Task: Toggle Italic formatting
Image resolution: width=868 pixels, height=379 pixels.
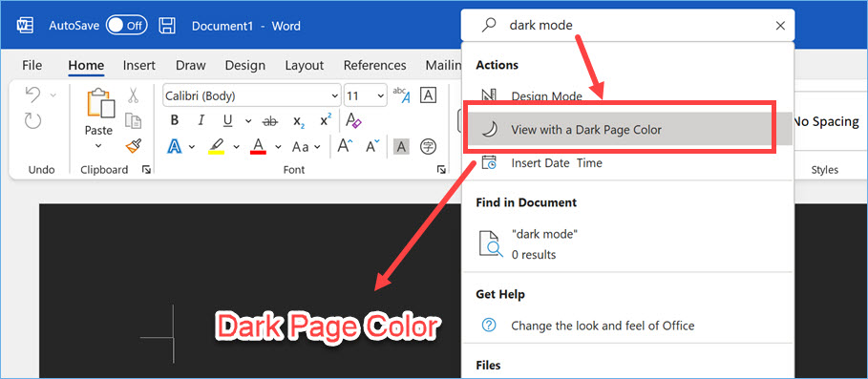Action: pyautogui.click(x=201, y=120)
